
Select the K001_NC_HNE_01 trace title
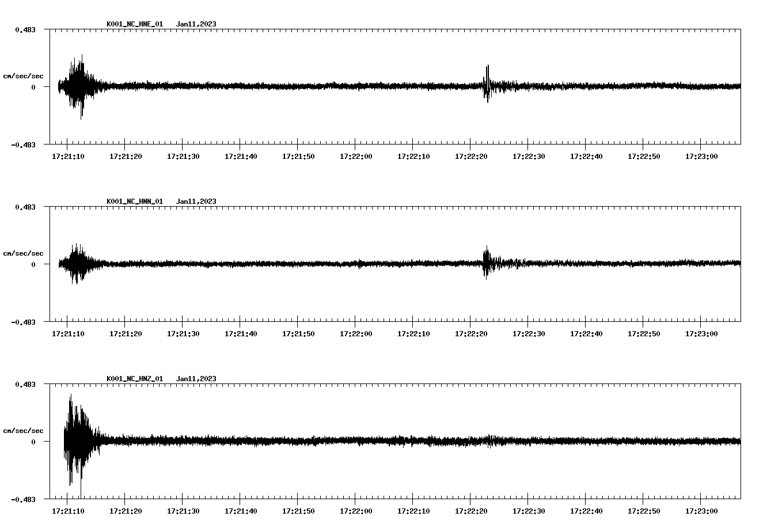pos(134,24)
